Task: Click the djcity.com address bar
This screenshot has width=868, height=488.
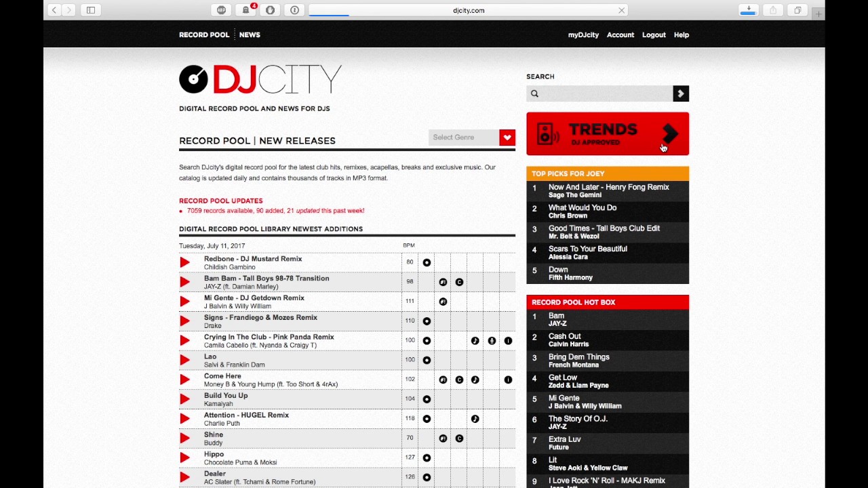Action: 469,10
